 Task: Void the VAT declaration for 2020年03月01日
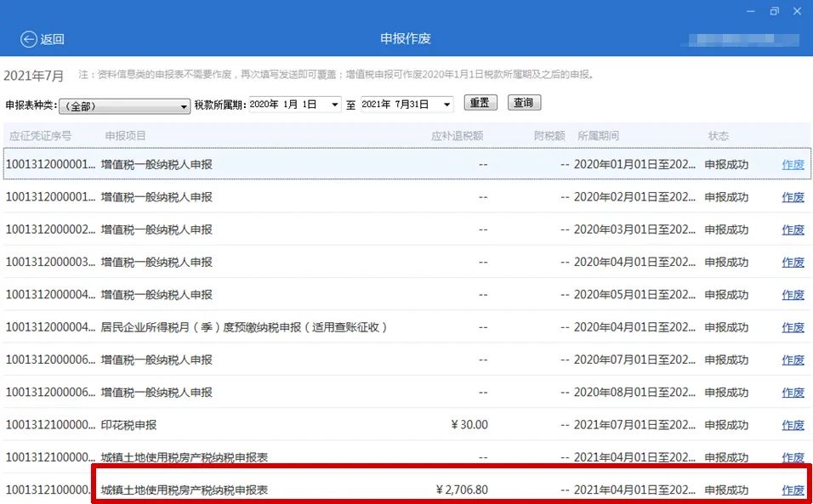click(x=793, y=230)
